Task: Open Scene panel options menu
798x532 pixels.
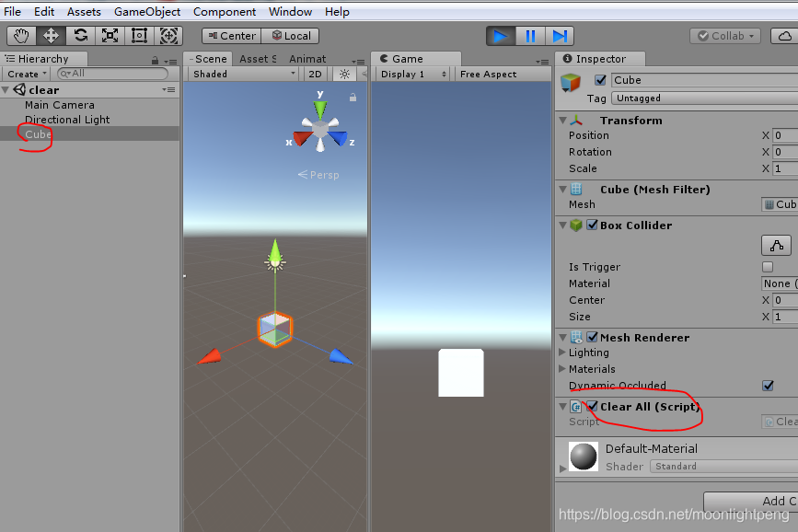Action: (x=358, y=62)
